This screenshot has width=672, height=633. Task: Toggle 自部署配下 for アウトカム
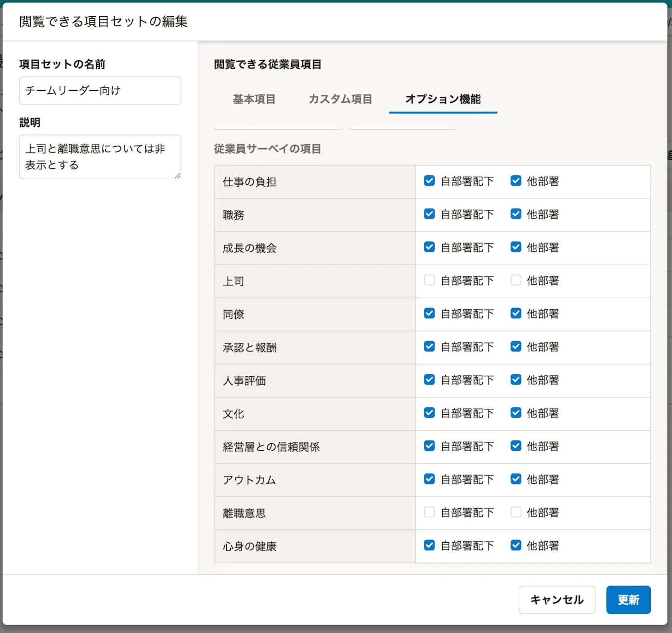tap(429, 479)
